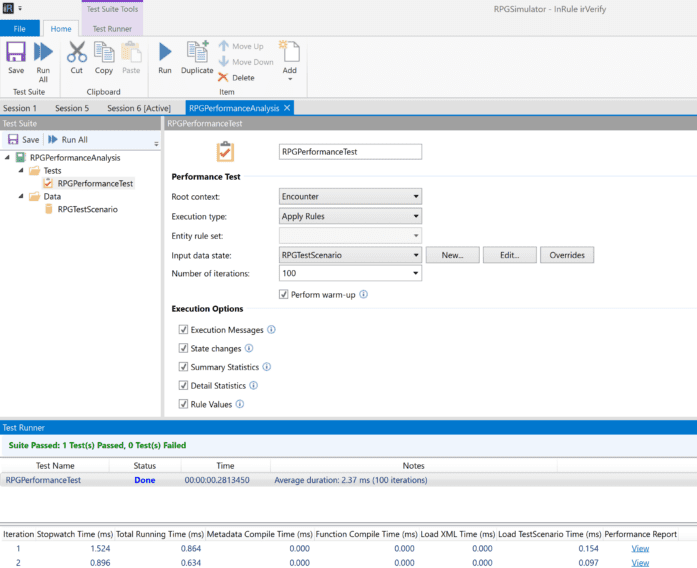The image size is (697, 568).
Task: Collapse the Tests folder in tree
Action: tap(22, 171)
